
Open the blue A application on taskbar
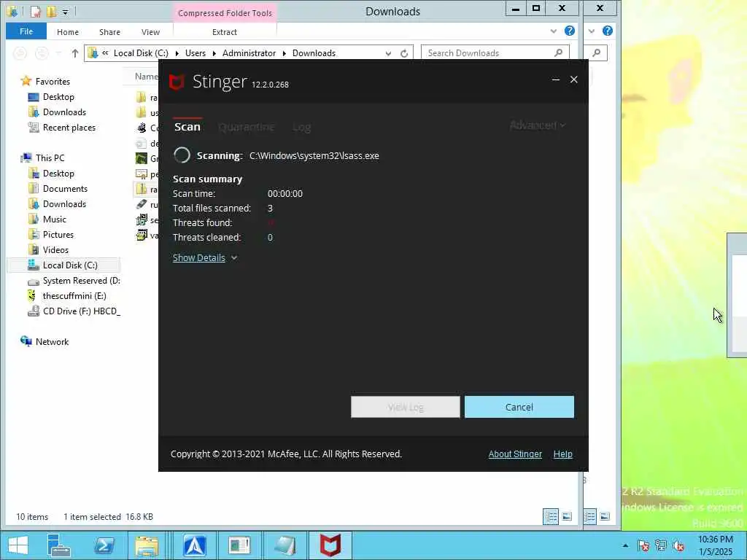(194, 545)
